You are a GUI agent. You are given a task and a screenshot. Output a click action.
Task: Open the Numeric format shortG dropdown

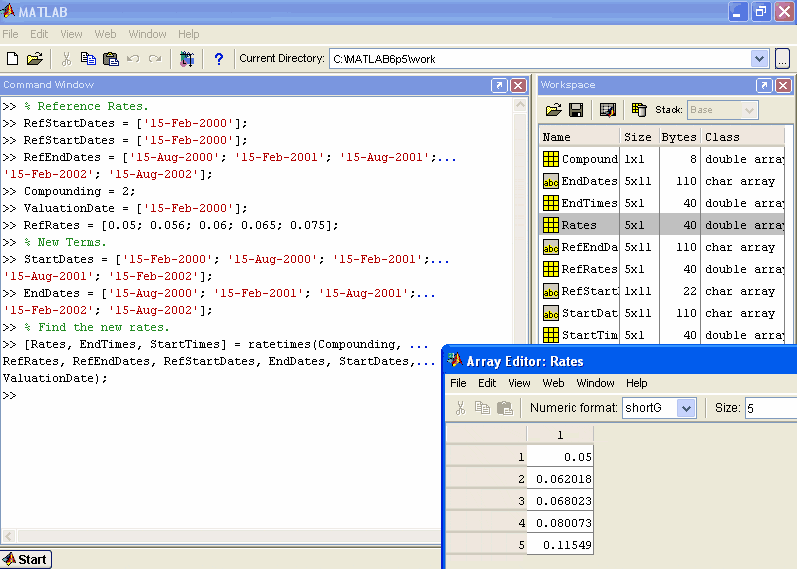coord(659,408)
